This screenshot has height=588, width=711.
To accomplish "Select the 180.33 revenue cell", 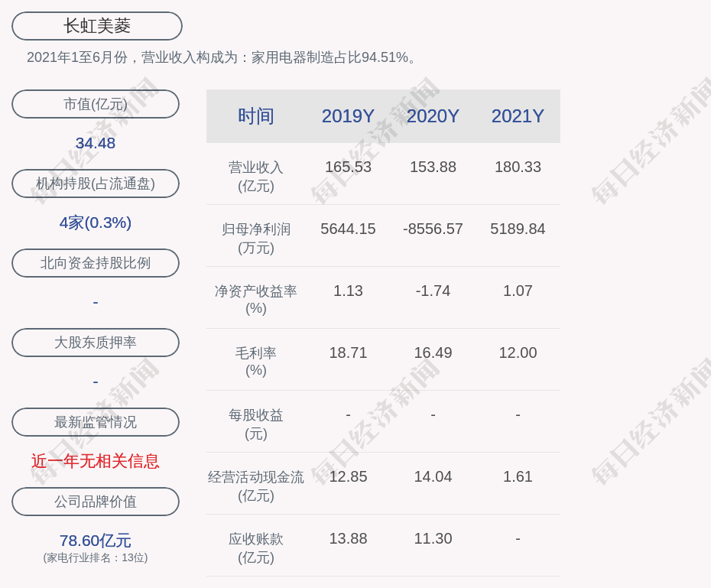I will [518, 167].
